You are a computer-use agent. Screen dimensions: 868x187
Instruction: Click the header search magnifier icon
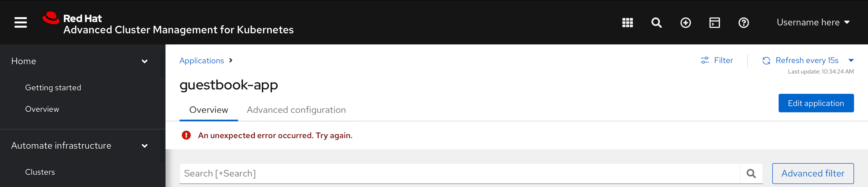657,23
